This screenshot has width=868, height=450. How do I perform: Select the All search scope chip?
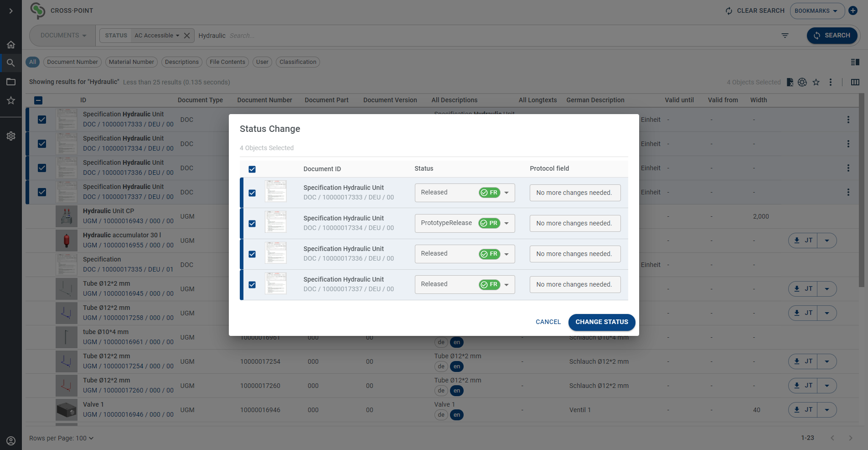[32, 62]
